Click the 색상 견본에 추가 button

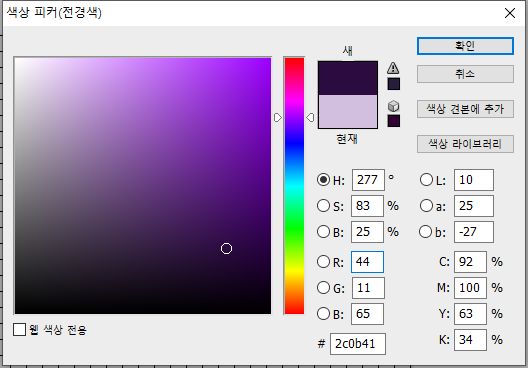[465, 109]
